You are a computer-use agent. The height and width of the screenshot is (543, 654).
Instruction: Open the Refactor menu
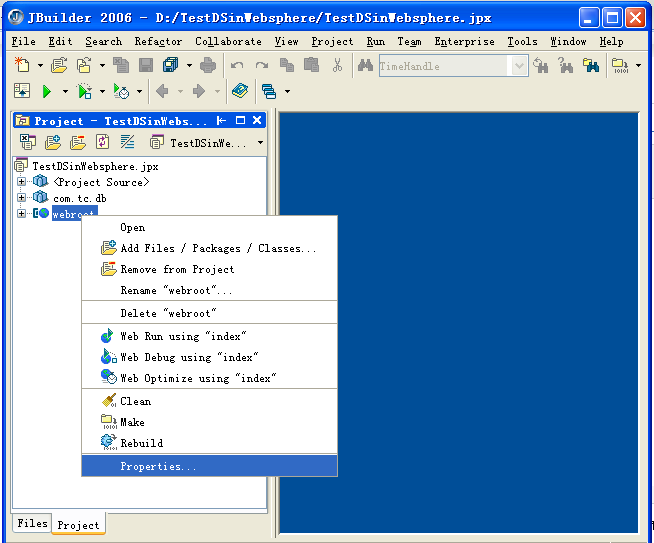tap(158, 41)
